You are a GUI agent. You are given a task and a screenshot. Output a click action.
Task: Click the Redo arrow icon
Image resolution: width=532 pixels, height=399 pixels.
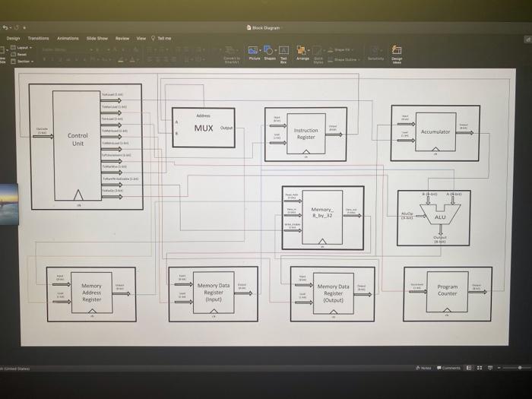16,27
